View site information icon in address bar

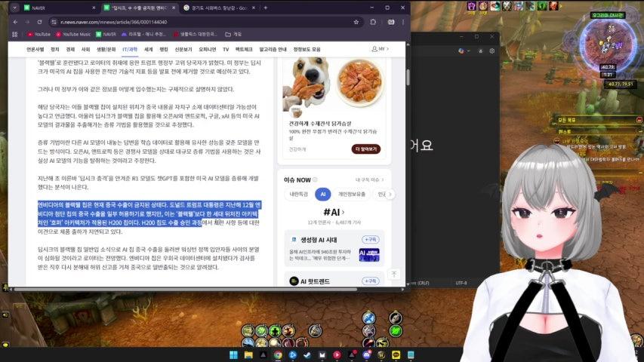[x=54, y=22]
